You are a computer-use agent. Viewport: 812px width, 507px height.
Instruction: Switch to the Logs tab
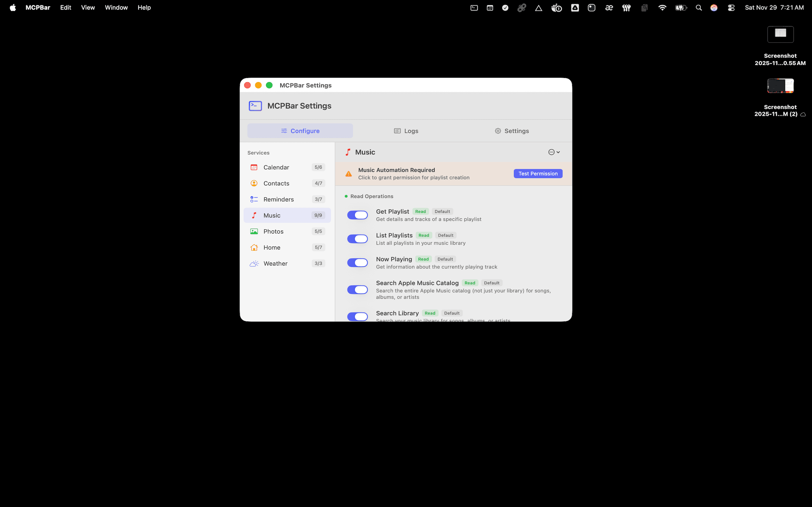(406, 131)
